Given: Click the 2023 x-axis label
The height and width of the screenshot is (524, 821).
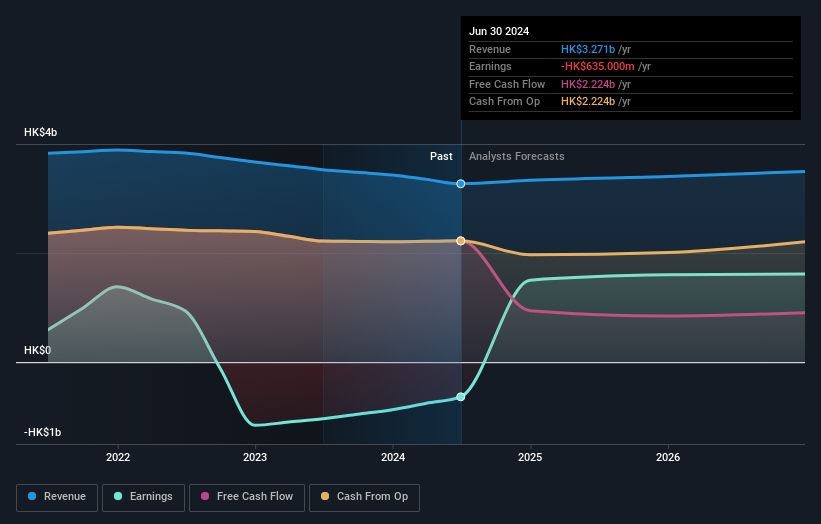Looking at the screenshot, I should [255, 458].
